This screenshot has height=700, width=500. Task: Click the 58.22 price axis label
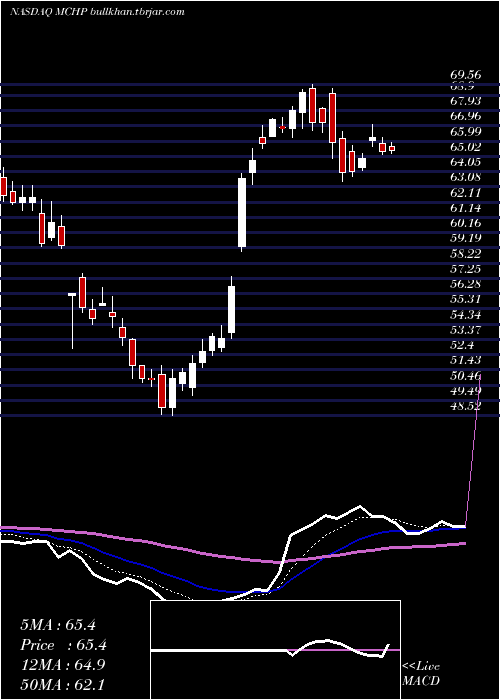[466, 253]
